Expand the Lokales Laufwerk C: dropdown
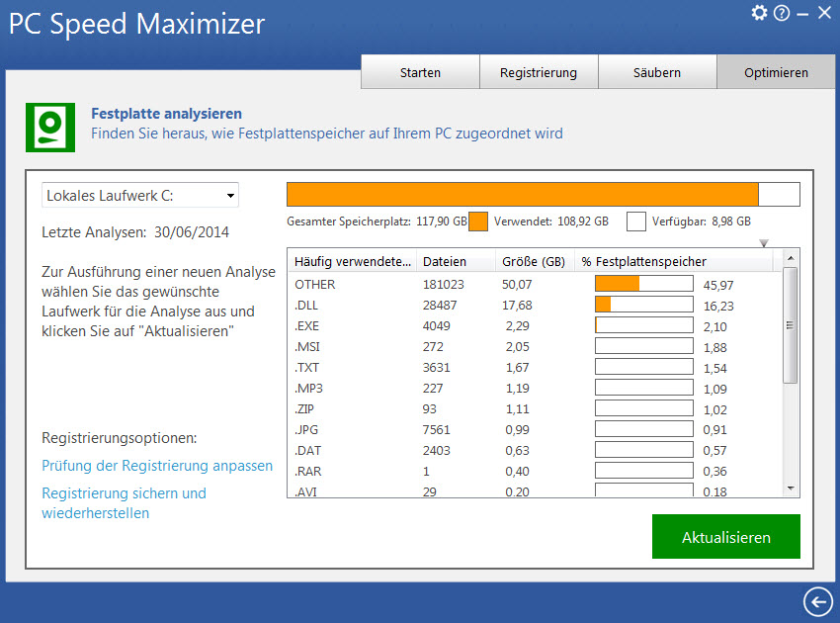The width and height of the screenshot is (840, 623). tap(140, 195)
